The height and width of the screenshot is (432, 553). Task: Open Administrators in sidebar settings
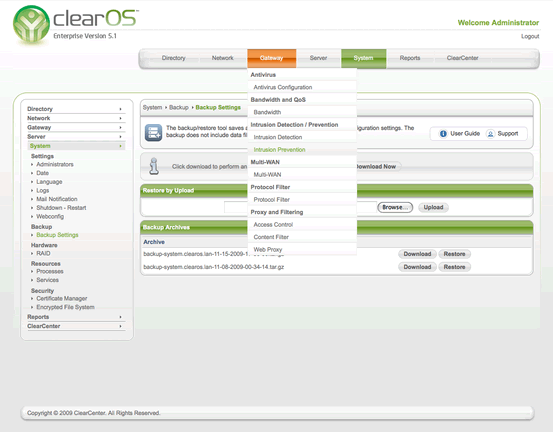coord(55,164)
